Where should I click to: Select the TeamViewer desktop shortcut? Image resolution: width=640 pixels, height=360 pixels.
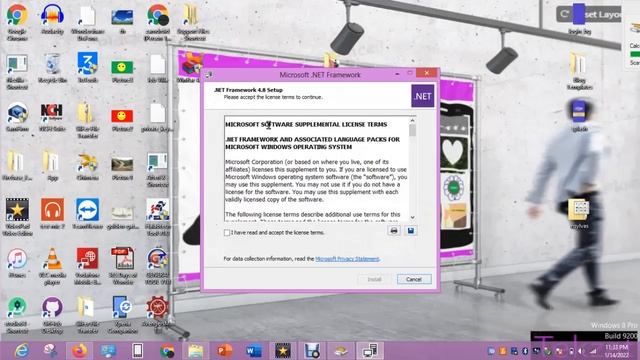(x=87, y=214)
